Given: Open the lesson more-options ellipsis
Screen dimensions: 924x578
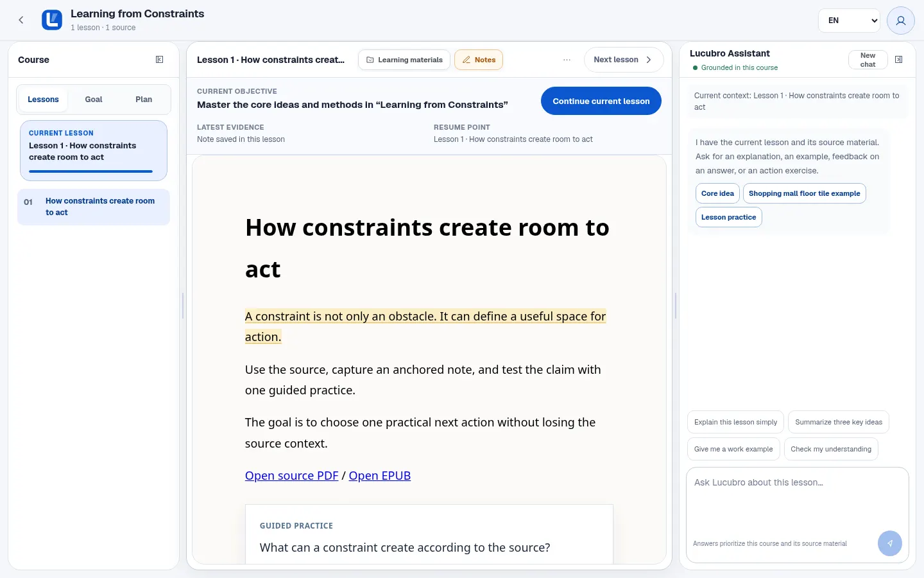Looking at the screenshot, I should tap(567, 60).
